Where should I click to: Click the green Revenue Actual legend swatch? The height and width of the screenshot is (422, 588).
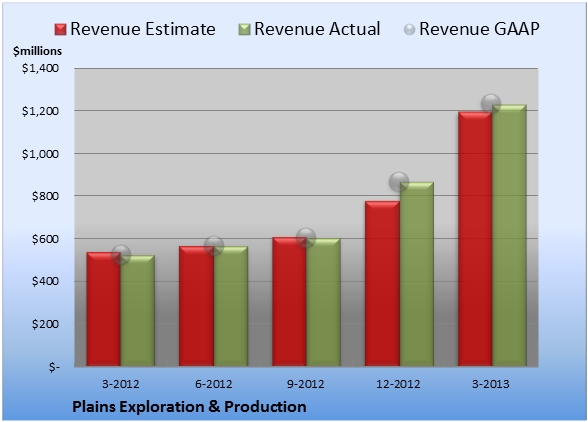(x=244, y=29)
